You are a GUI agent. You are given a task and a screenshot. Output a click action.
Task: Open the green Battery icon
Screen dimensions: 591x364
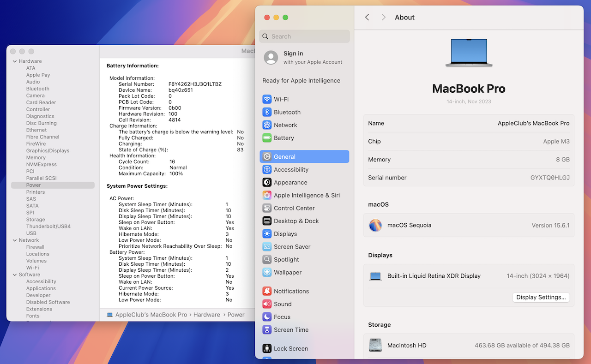(x=267, y=138)
